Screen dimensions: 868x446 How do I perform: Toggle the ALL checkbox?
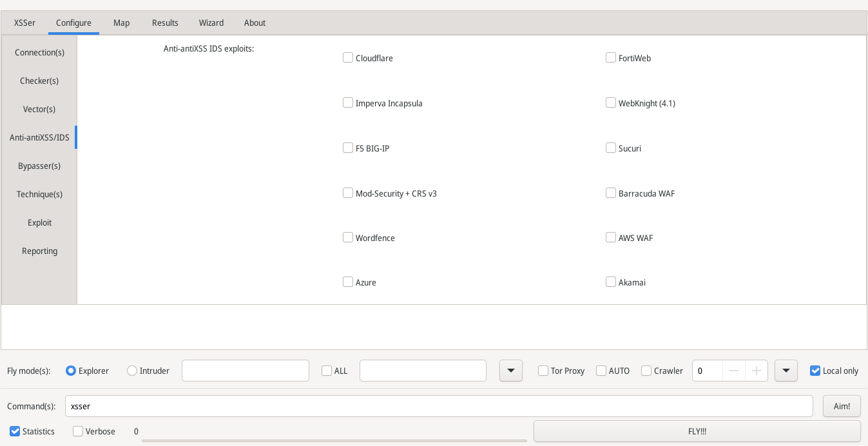[327, 371]
